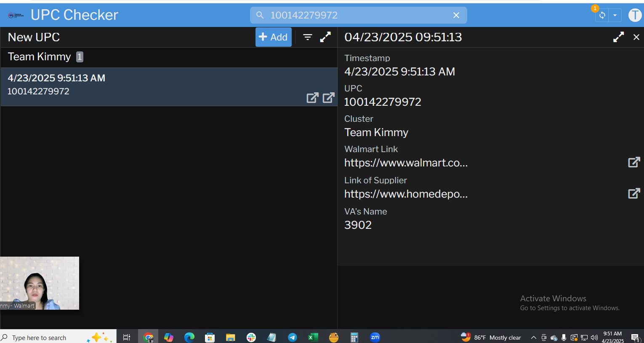
Task: Expand the New UPC list panel
Action: tap(325, 37)
